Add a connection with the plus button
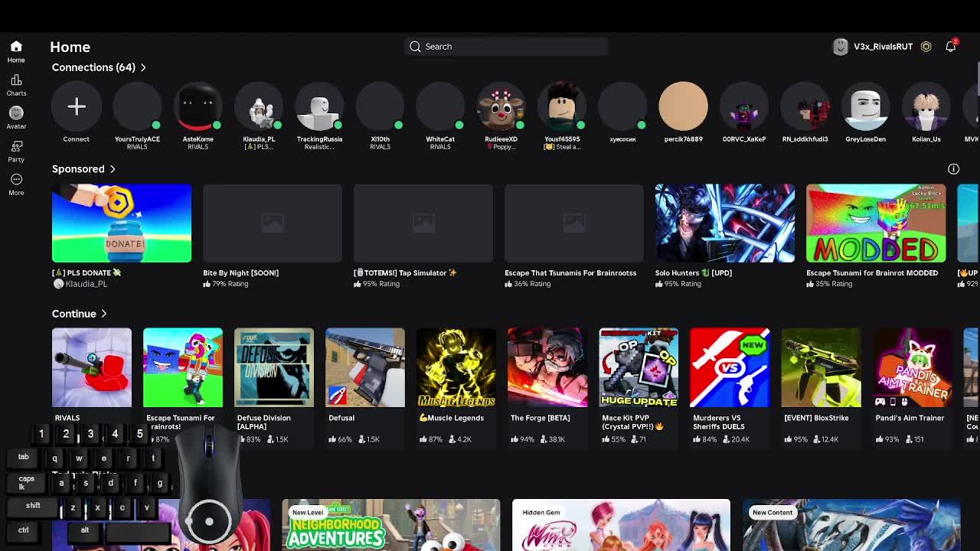Image resolution: width=980 pixels, height=551 pixels. pyautogui.click(x=77, y=106)
